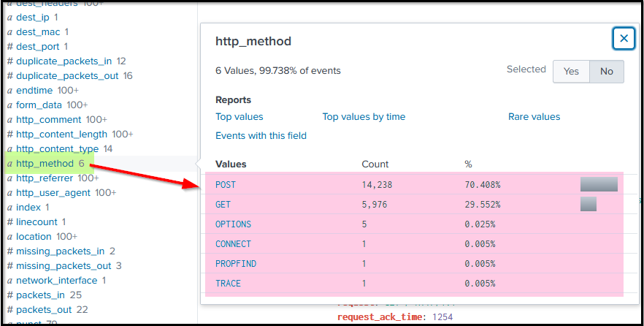Open Events with this field
Screen dimensions: 644x326
(261, 136)
